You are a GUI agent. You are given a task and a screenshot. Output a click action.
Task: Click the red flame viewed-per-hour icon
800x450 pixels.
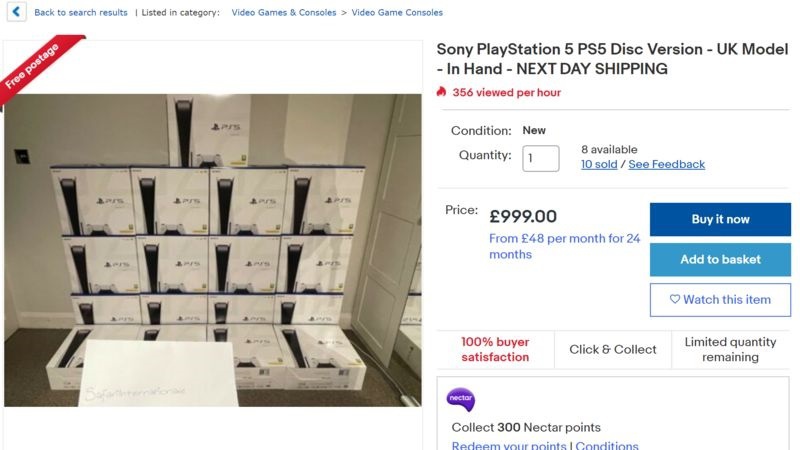[x=441, y=92]
